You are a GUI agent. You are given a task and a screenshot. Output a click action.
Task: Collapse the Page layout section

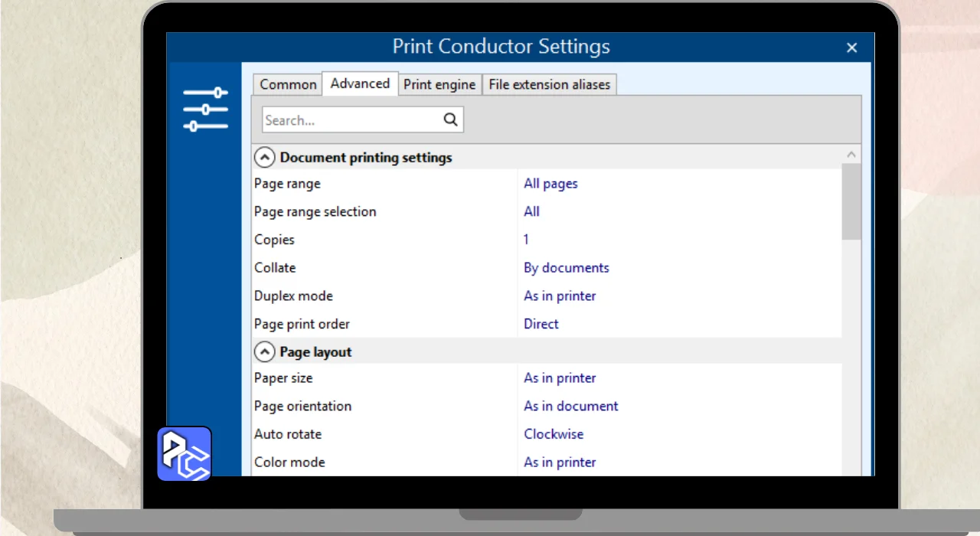tap(264, 352)
